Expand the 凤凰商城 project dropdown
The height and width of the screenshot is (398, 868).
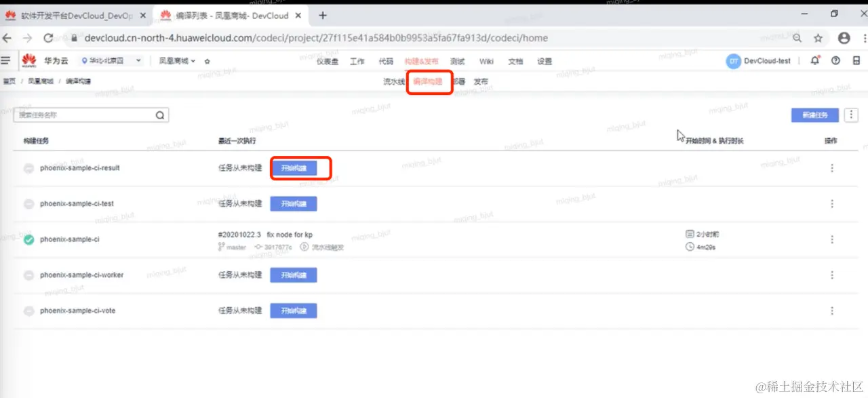(x=177, y=61)
